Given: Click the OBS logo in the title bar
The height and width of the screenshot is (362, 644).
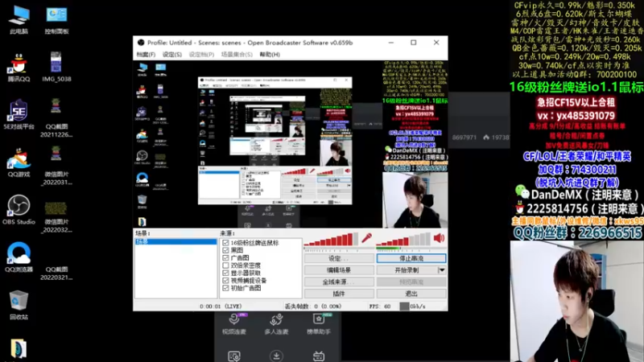Looking at the screenshot, I should click(141, 43).
